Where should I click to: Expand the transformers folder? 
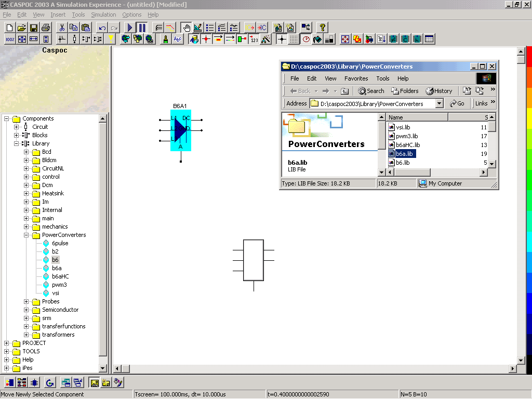tap(26, 335)
